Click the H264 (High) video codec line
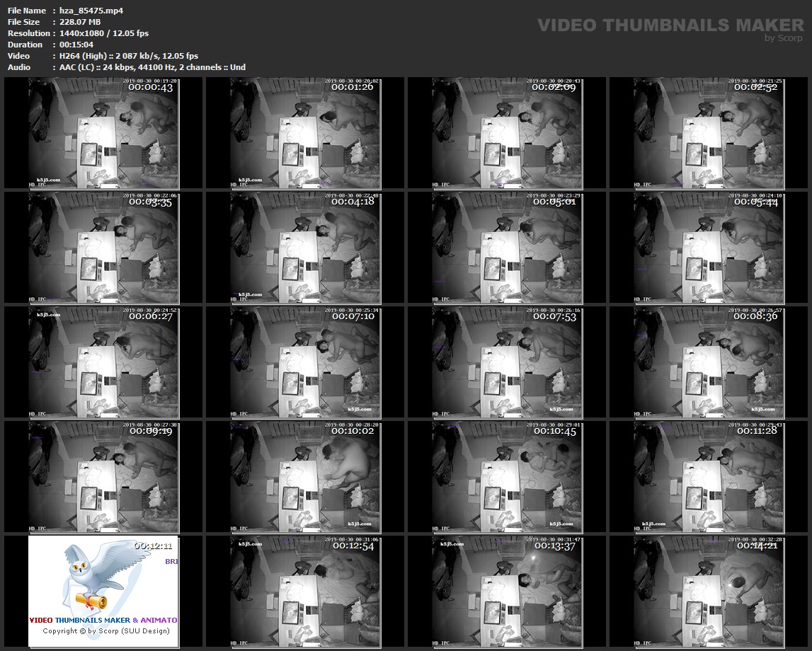 pyautogui.click(x=128, y=56)
